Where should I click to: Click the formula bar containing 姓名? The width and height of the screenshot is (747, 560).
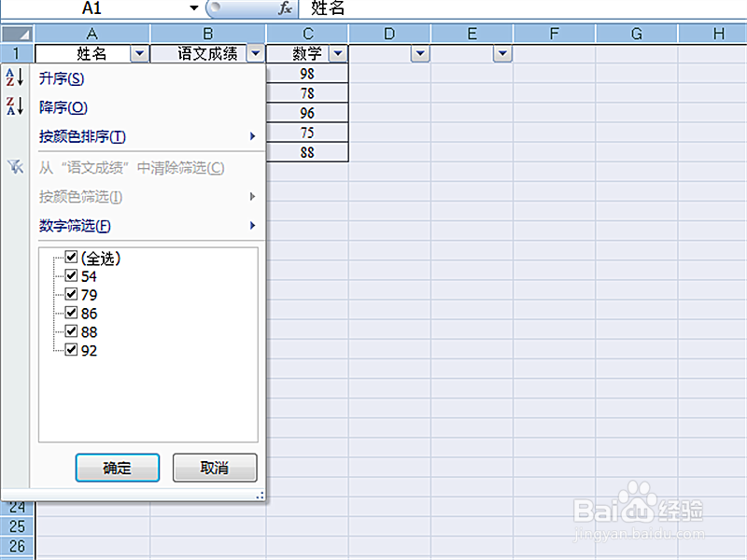(523, 8)
